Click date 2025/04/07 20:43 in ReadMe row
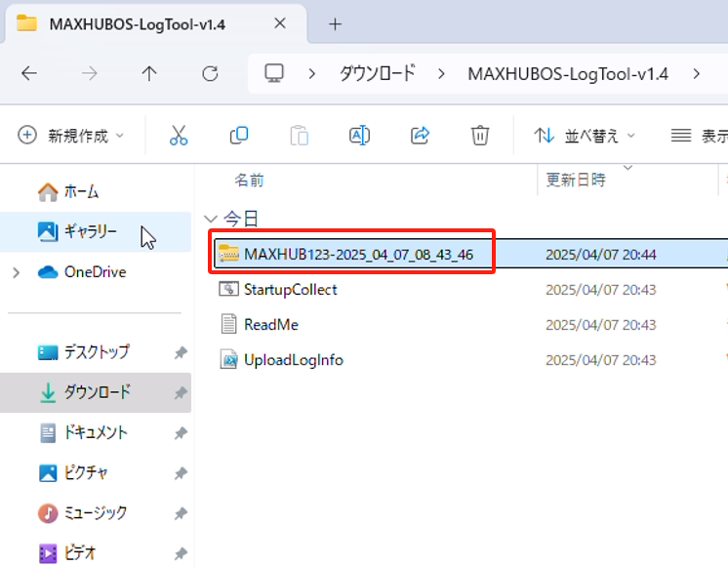 click(601, 325)
